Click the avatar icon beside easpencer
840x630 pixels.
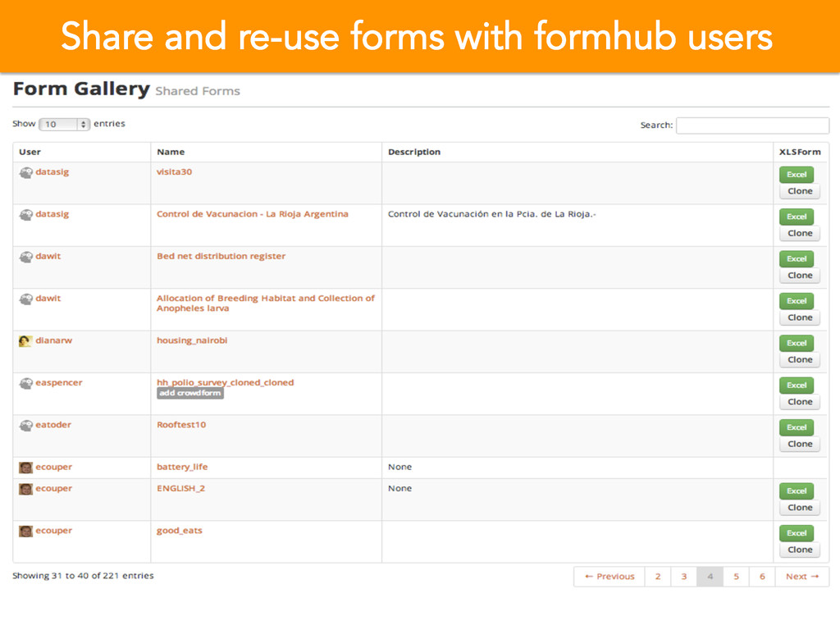tap(25, 384)
